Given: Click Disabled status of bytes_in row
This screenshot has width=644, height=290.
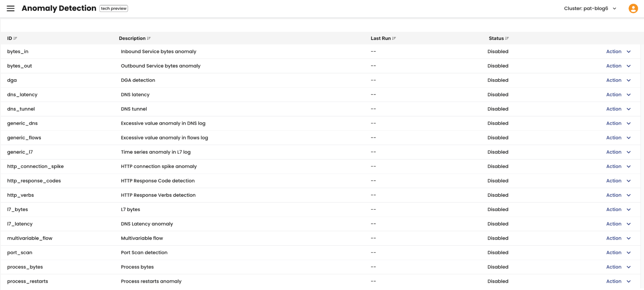Looking at the screenshot, I should point(498,52).
